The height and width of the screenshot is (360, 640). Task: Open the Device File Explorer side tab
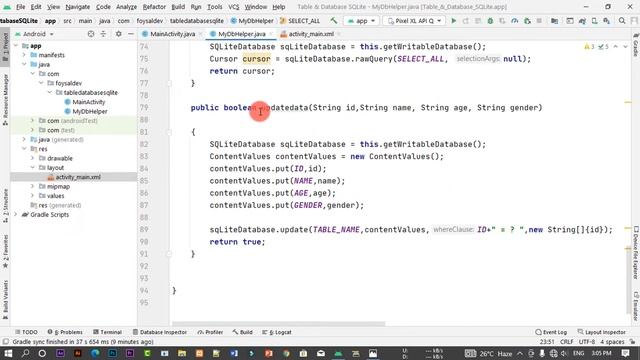636,253
